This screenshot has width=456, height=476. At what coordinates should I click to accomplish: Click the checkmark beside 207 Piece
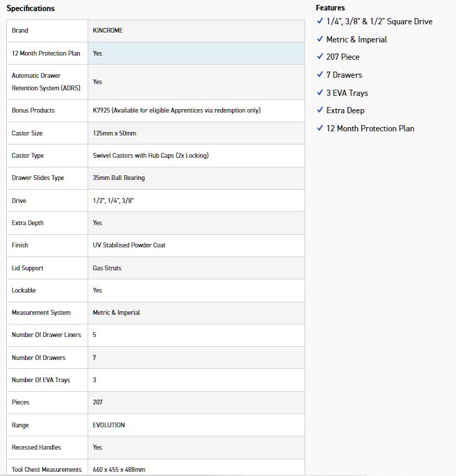(x=320, y=57)
